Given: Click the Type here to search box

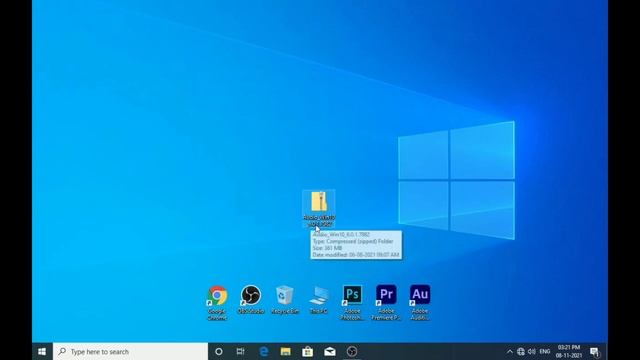Looking at the screenshot, I should point(130,351).
